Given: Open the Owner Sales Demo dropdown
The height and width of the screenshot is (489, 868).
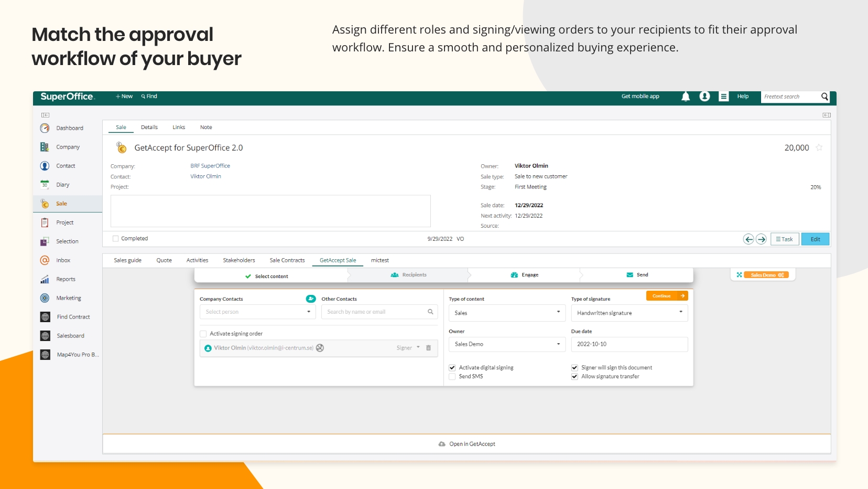Looking at the screenshot, I should 507,344.
